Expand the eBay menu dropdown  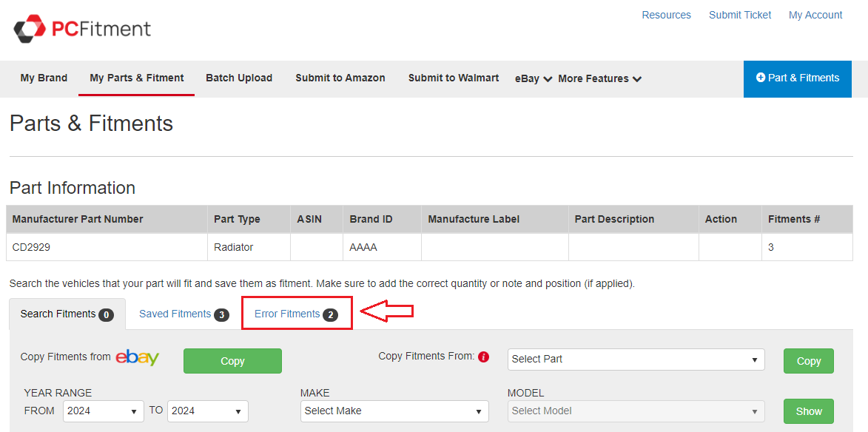[x=534, y=78]
